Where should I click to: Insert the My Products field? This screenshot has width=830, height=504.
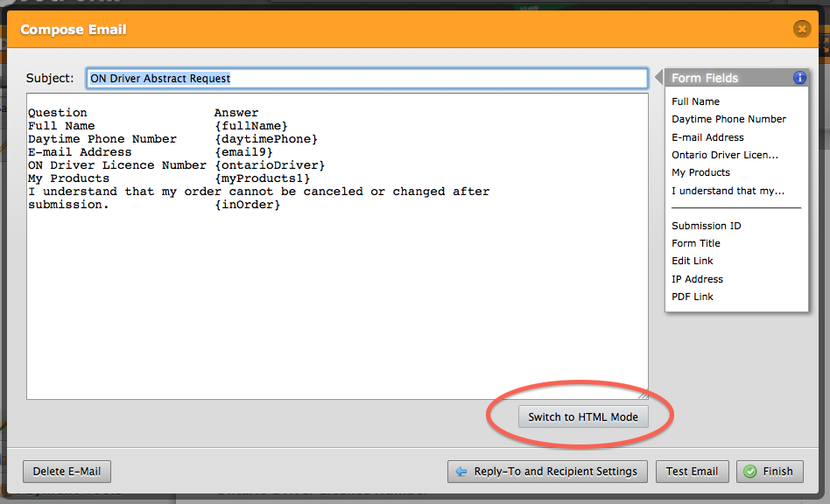point(700,172)
